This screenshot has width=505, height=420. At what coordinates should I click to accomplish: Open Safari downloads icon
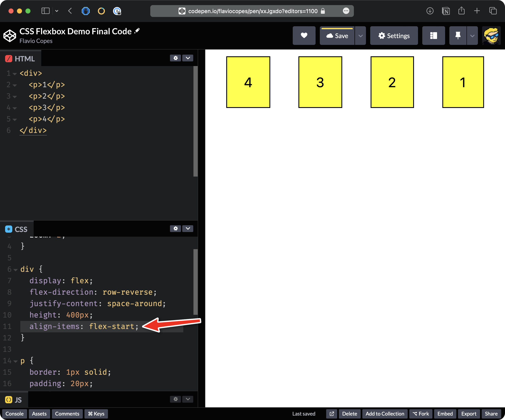[430, 11]
